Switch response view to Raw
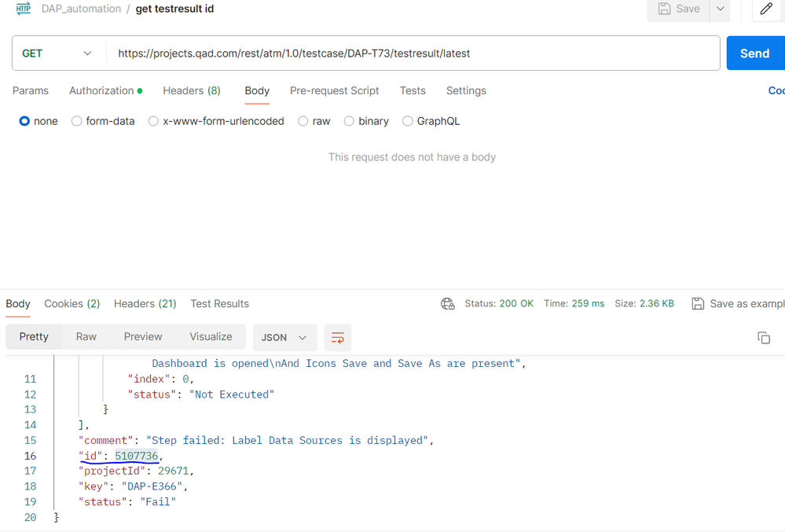The image size is (785, 532). pos(86,337)
